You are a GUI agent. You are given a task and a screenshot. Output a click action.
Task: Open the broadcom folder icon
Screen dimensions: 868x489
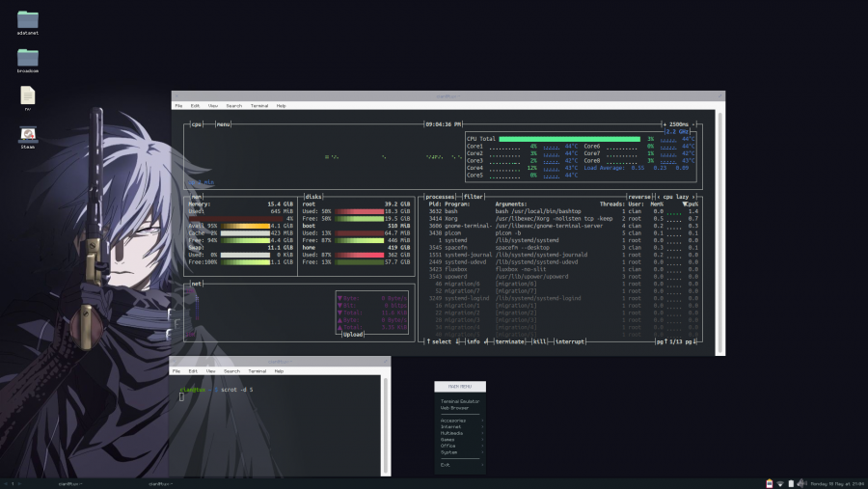point(28,58)
